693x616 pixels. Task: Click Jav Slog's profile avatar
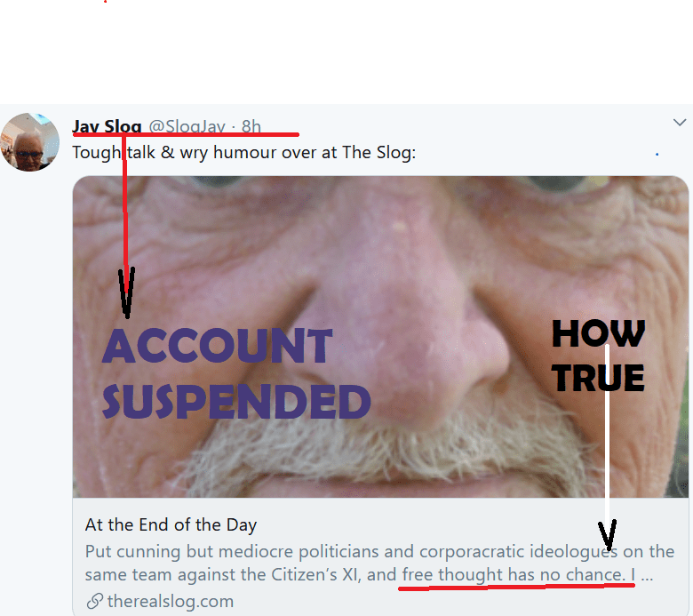click(29, 142)
